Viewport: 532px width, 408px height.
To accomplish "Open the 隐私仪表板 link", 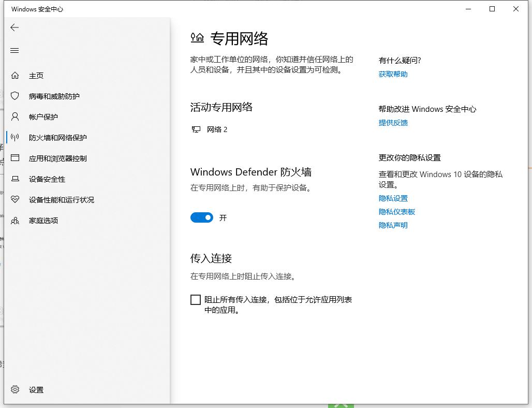I will click(x=396, y=212).
